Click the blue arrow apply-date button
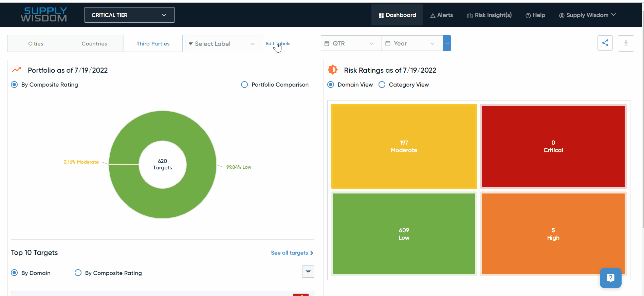 click(447, 43)
